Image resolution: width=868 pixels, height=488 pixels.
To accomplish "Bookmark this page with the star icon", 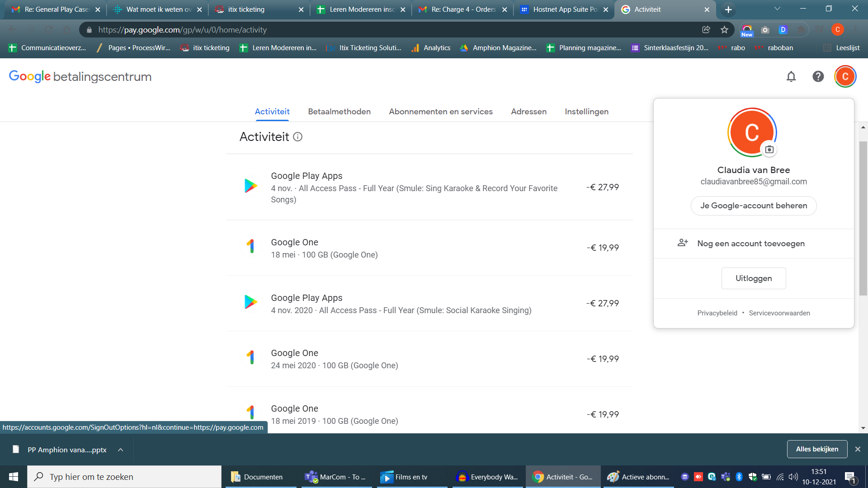I will 724,30.
